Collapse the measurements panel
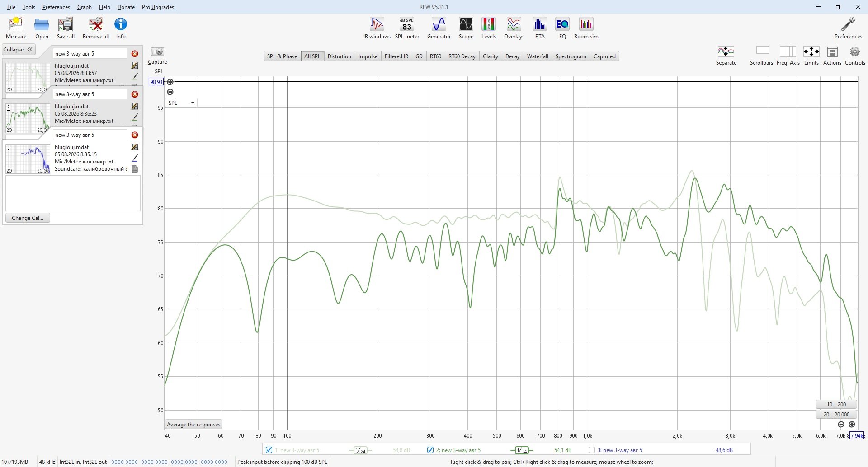Viewport: 868px width, 467px height. pyautogui.click(x=19, y=50)
